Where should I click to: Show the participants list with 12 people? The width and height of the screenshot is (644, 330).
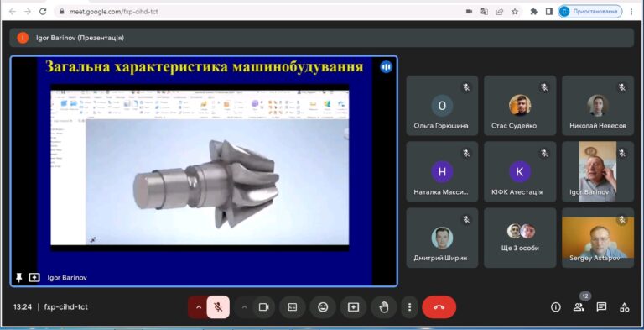(x=579, y=307)
